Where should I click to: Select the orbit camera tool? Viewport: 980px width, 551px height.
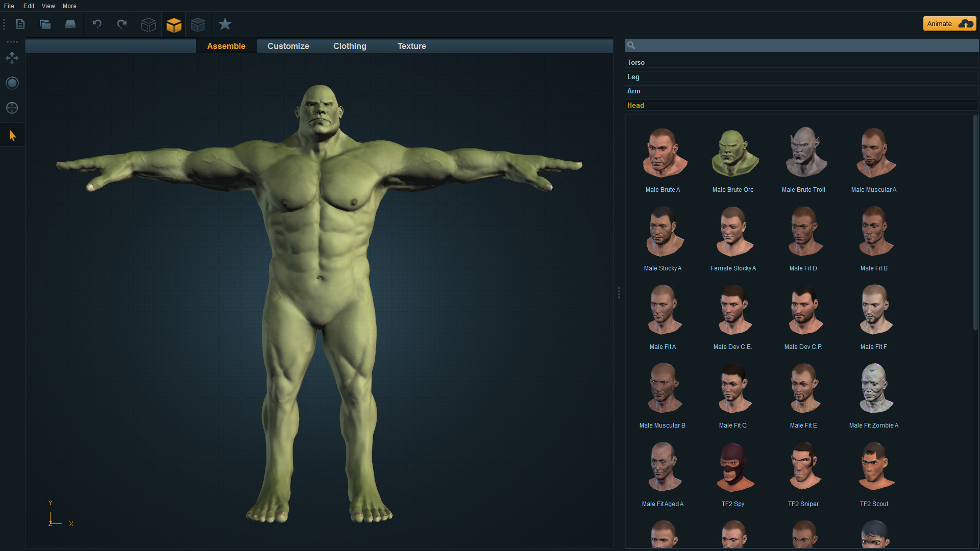coord(12,83)
